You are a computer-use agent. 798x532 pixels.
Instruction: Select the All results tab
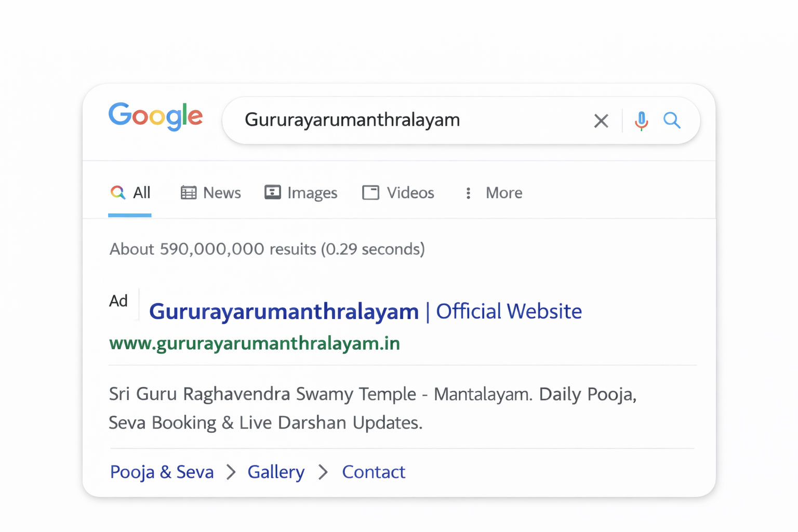tap(130, 193)
